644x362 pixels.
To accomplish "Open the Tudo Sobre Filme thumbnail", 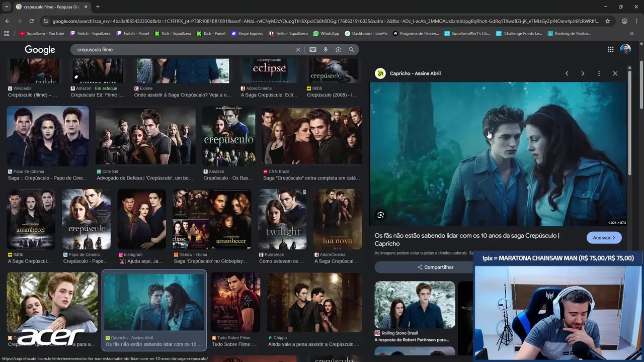I will pyautogui.click(x=235, y=302).
